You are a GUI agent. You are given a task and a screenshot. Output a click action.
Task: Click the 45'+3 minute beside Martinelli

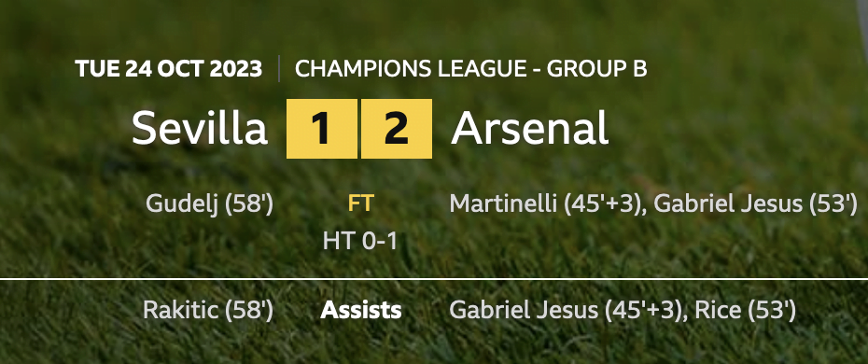click(x=605, y=203)
